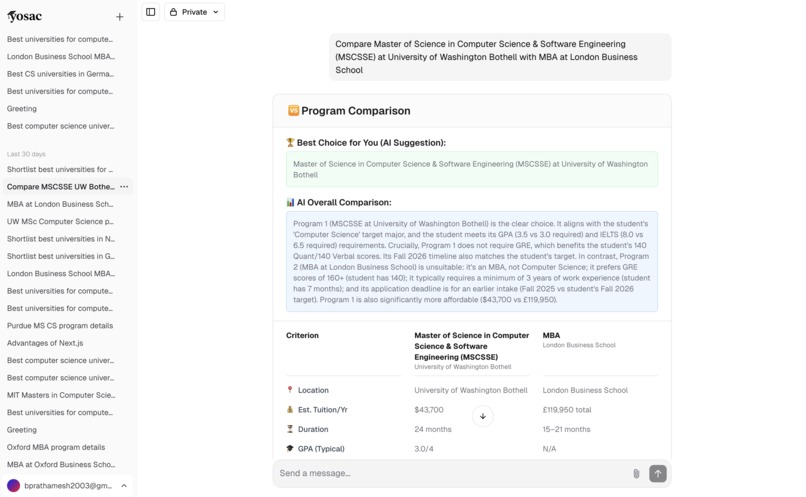Start a new chat with plus icon
This screenshot has height=497, width=806.
(x=119, y=17)
